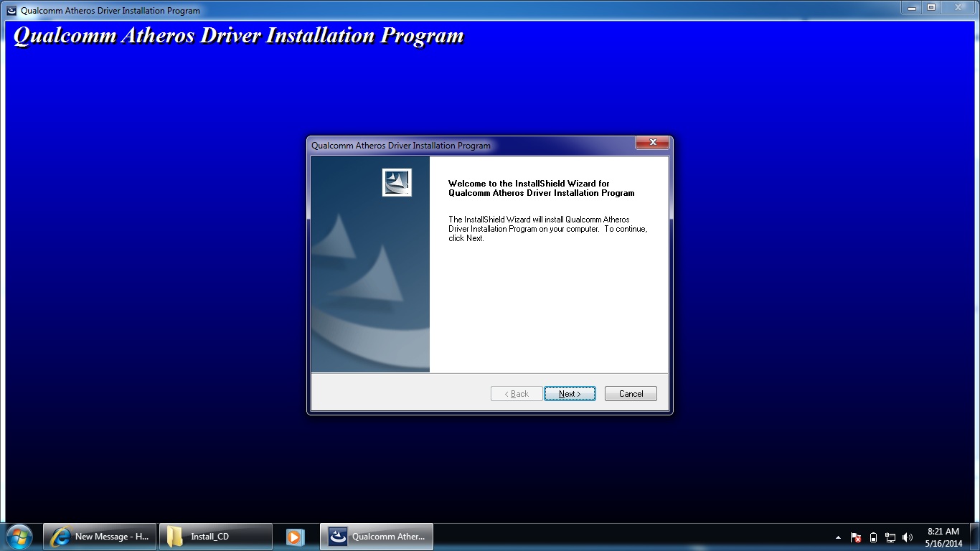This screenshot has height=551, width=980.
Task: Click the Show desktop strip beside the clock
Action: (975, 537)
